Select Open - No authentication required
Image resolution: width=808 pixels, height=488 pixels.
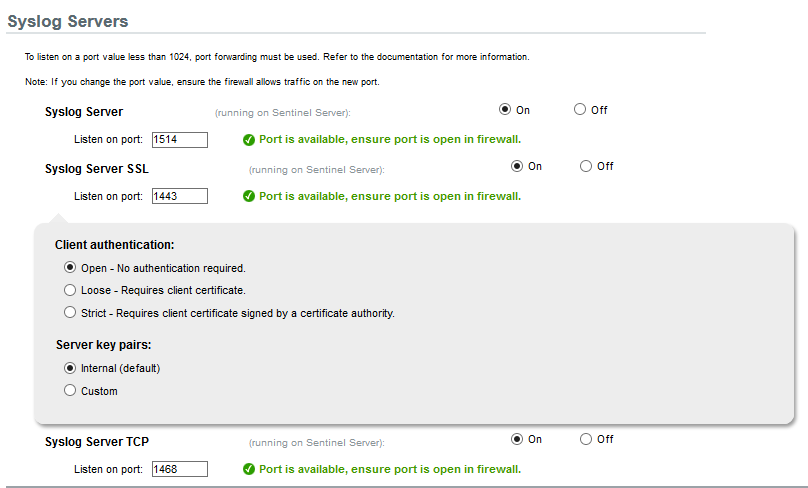pos(70,268)
